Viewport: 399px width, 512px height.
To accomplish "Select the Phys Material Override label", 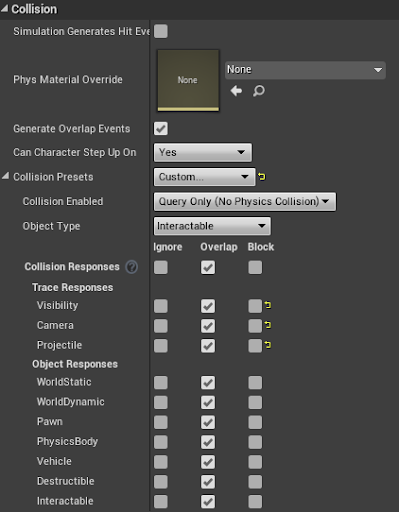I will [x=68, y=80].
